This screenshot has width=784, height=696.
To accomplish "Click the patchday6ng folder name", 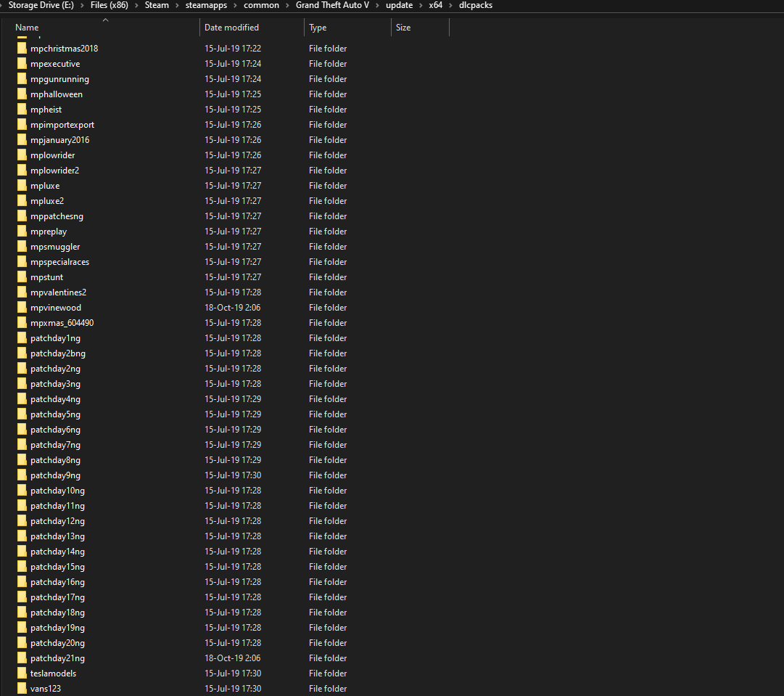I will pos(56,430).
